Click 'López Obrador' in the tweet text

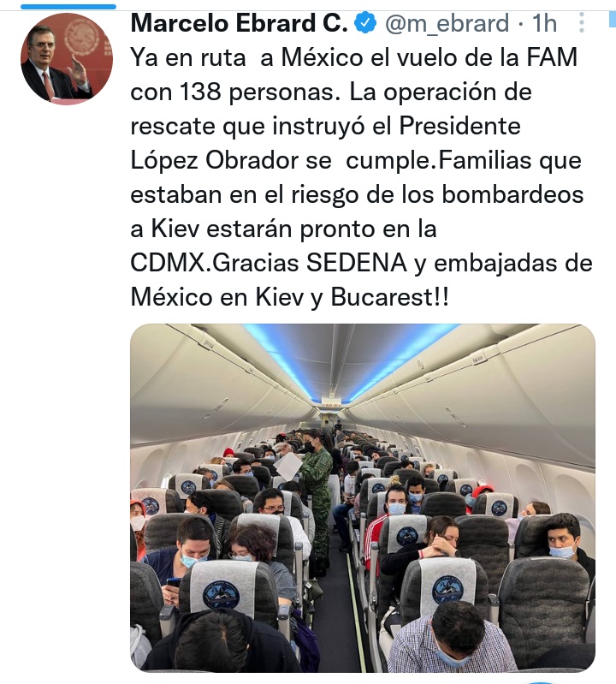click(x=215, y=160)
